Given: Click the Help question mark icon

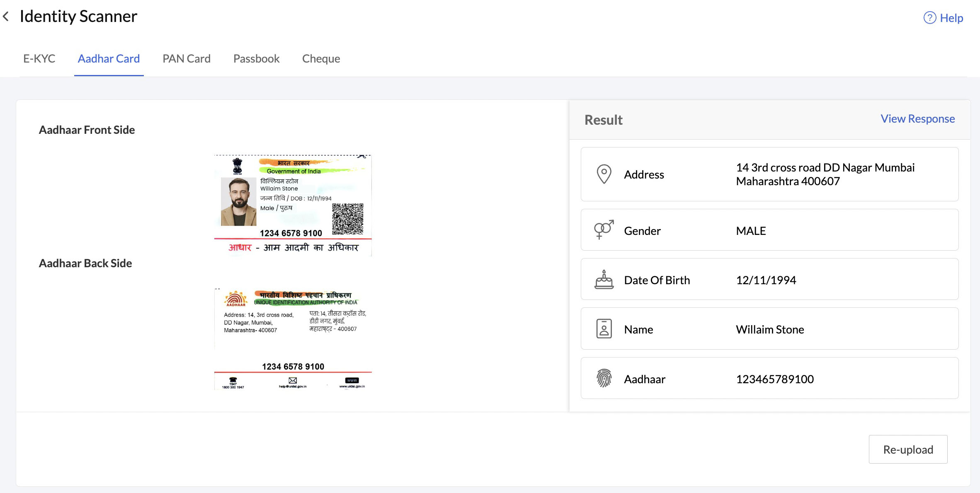Looking at the screenshot, I should [929, 18].
